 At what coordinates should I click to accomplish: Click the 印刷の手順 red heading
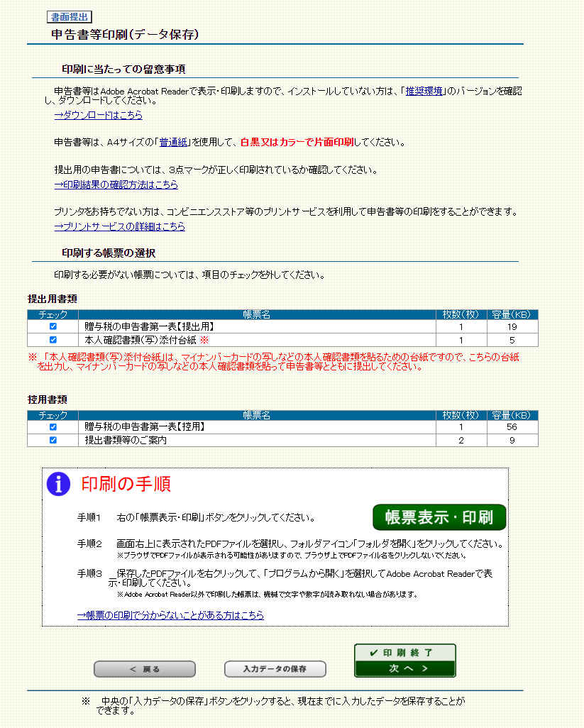(x=126, y=484)
